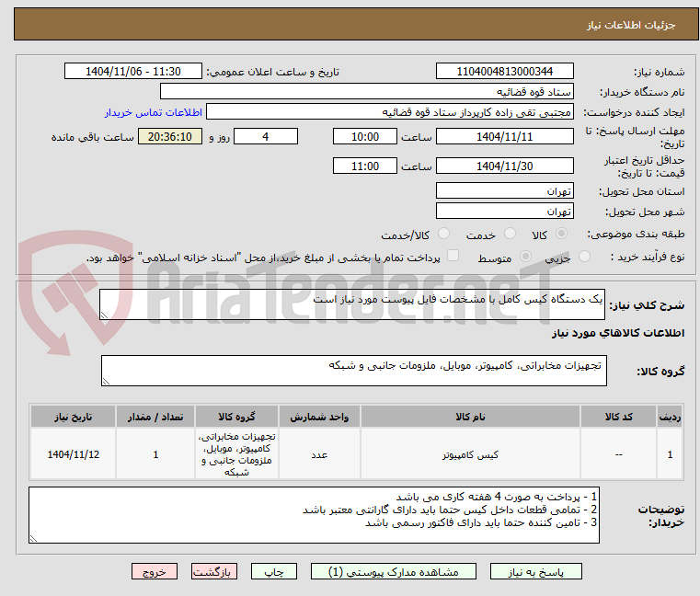This screenshot has height=596, width=700.
Task: Select the جزیی purchase type radio
Action: pos(584,257)
